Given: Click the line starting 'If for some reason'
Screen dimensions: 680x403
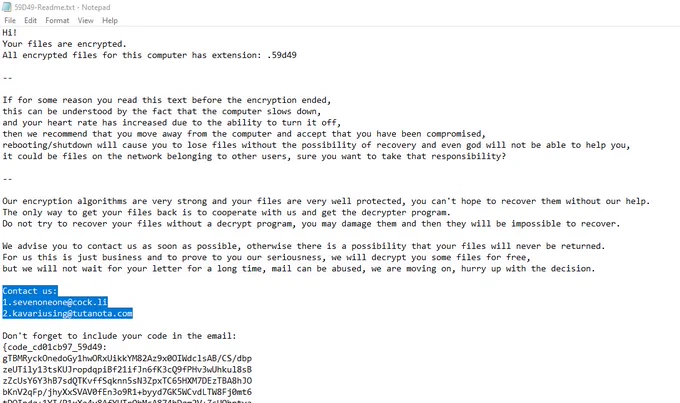Looking at the screenshot, I should (x=167, y=100).
